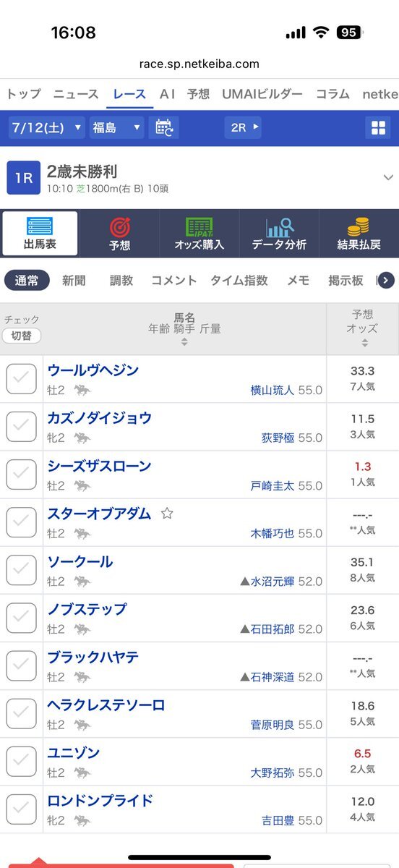Go to the next race 2R

[243, 127]
